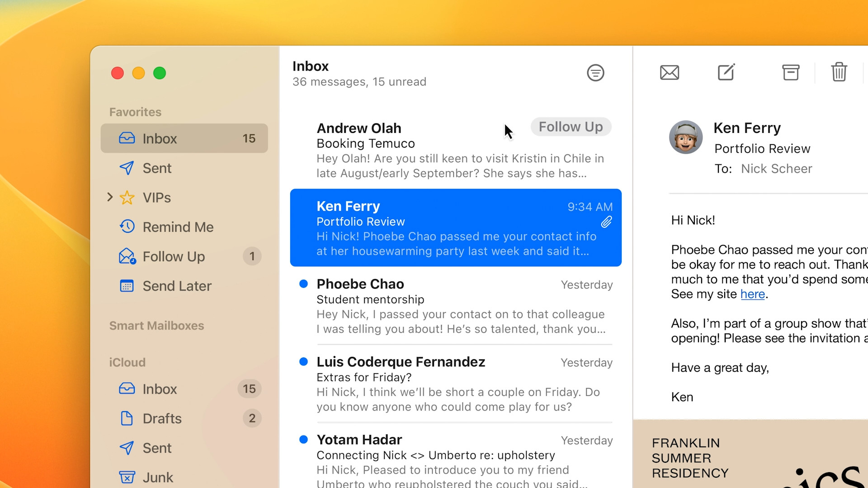Open the "here" link in Ken Ferry's email
This screenshot has height=488, width=868.
pos(752,294)
